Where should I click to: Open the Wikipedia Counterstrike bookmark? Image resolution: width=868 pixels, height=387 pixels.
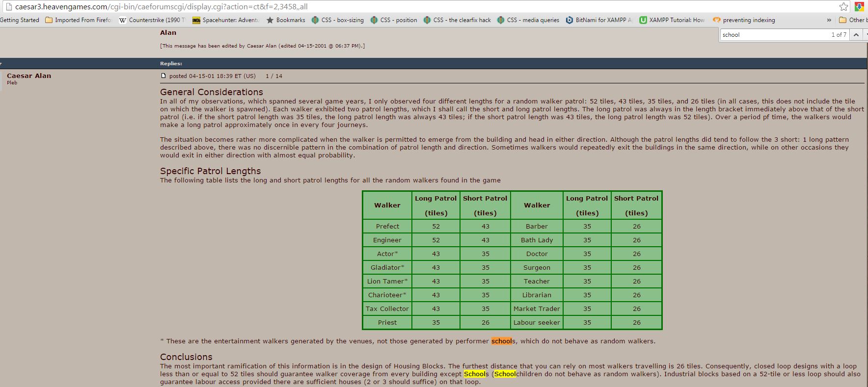[152, 20]
